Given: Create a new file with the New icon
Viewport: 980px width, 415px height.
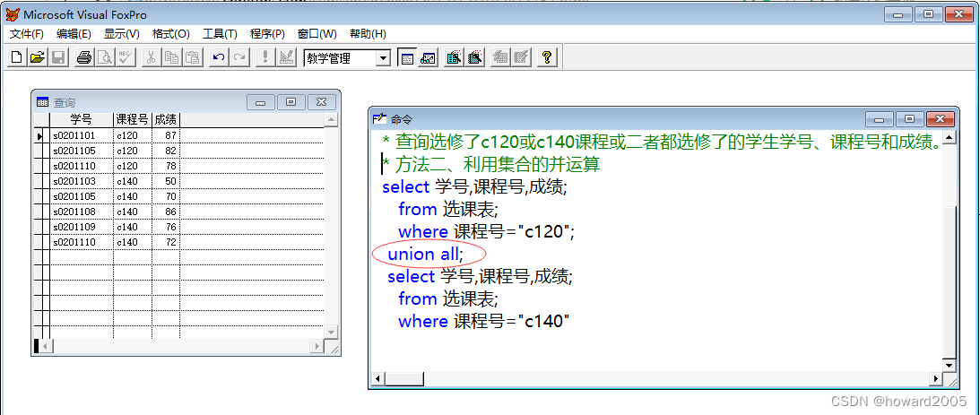Looking at the screenshot, I should click(17, 58).
